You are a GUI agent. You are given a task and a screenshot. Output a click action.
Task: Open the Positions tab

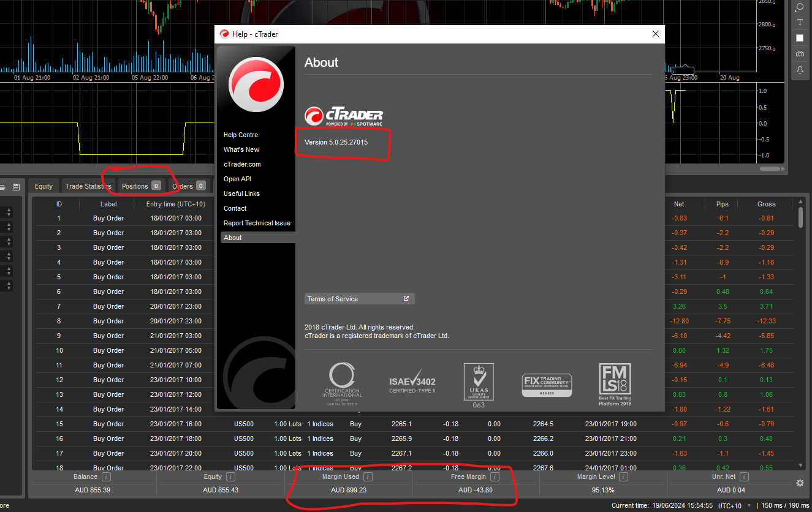(141, 186)
